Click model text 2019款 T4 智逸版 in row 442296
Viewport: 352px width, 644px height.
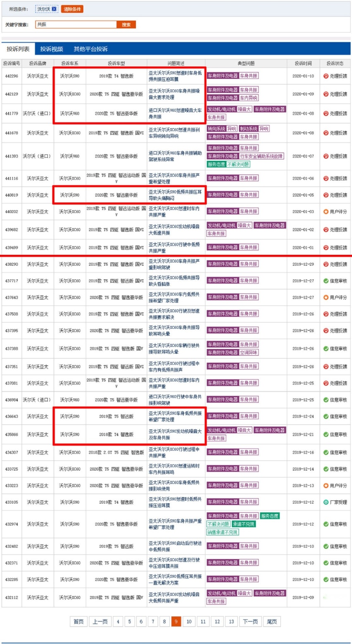(x=116, y=76)
